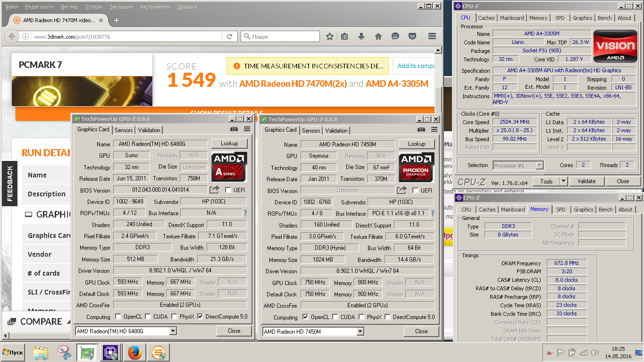Bus Interface help question mark, HD 6480G window

245,213
